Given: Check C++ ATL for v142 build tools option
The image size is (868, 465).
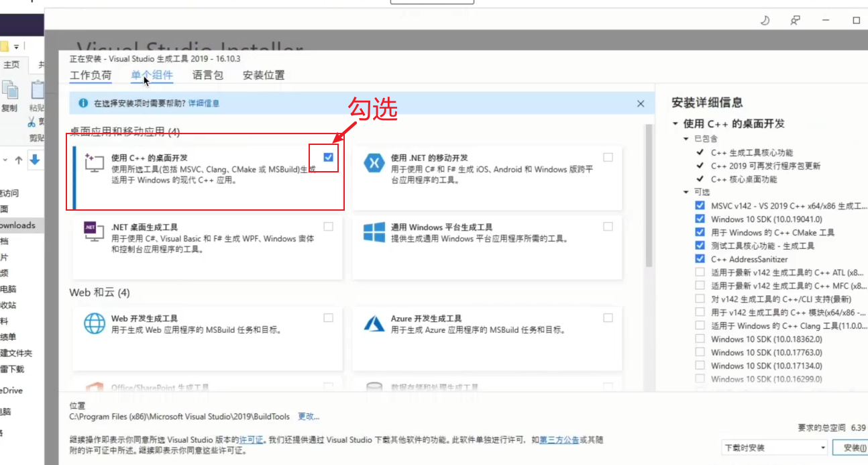Looking at the screenshot, I should click(700, 272).
